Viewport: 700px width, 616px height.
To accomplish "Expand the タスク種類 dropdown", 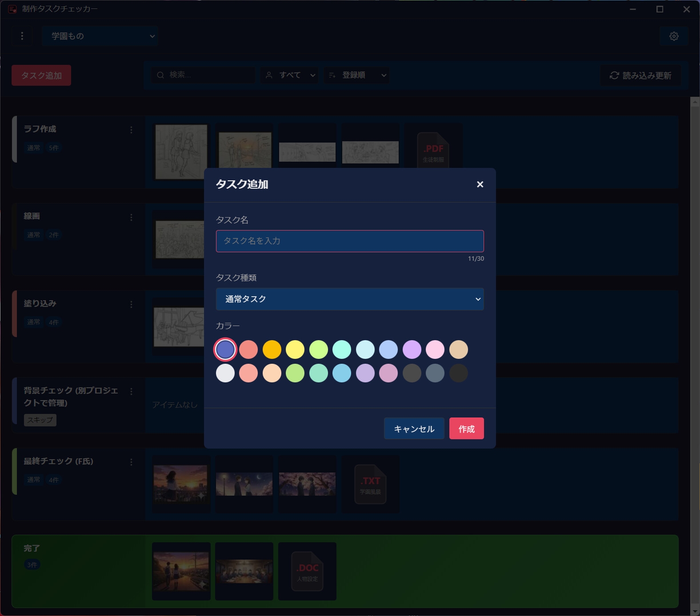I will tap(349, 299).
